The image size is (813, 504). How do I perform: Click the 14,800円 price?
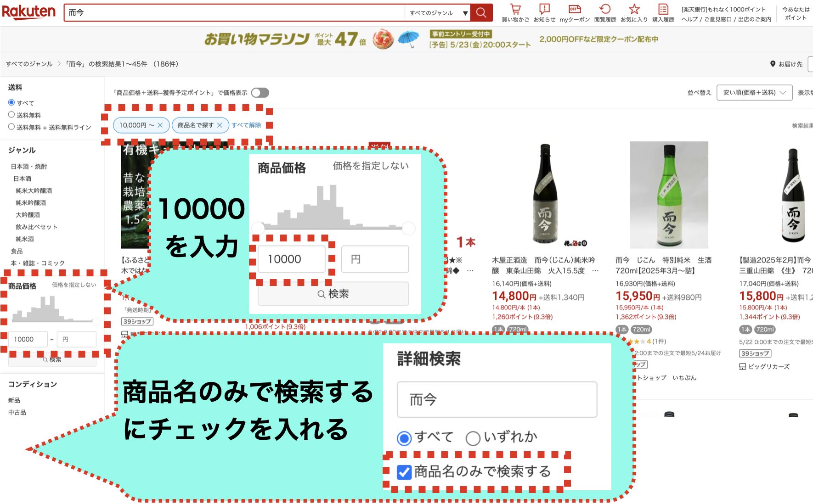514,297
